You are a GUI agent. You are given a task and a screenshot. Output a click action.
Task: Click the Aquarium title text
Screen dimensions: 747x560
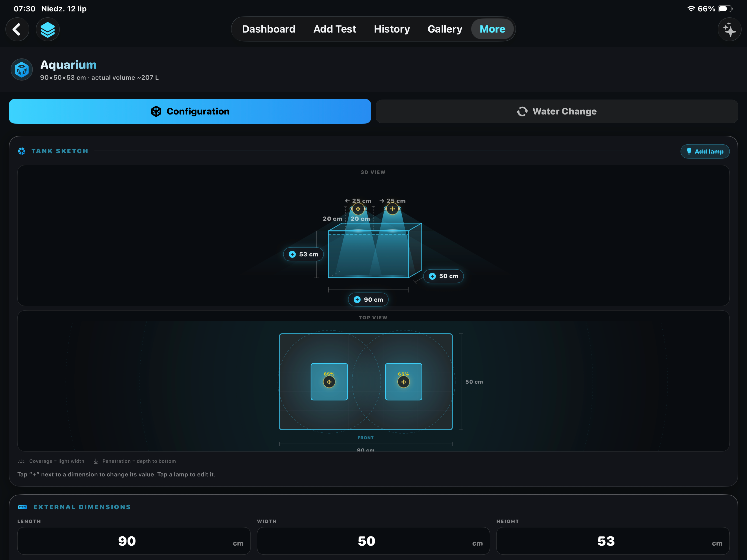(69, 65)
